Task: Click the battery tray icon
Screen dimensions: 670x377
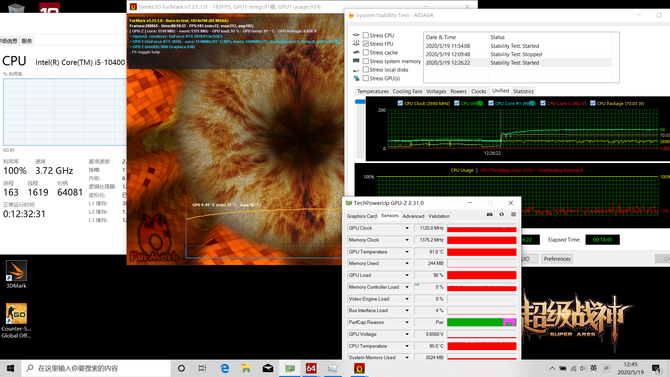Action: (x=563, y=368)
